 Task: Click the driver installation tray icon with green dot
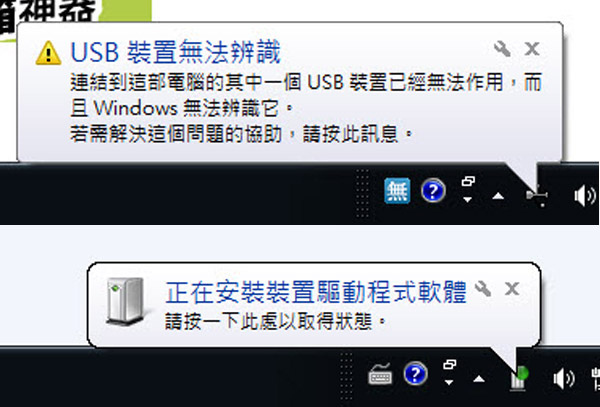519,378
